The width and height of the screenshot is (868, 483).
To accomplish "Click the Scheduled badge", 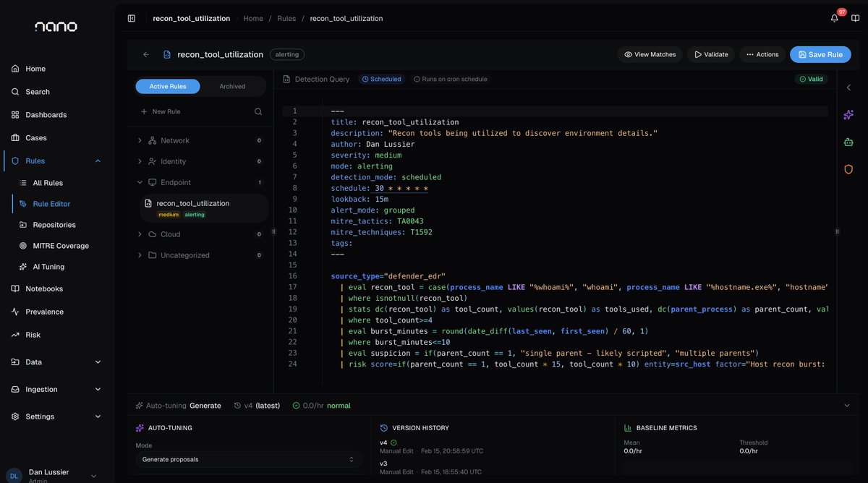I will tap(382, 79).
